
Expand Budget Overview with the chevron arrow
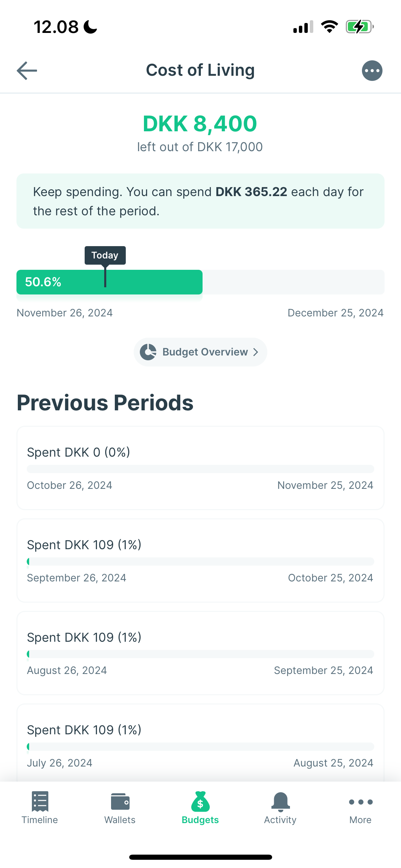255,352
